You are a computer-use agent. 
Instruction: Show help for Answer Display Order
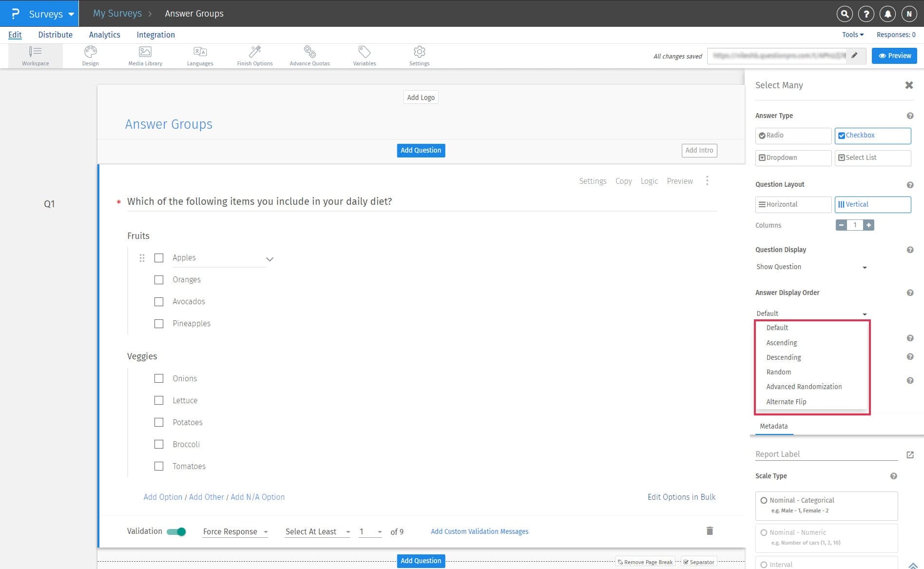(x=910, y=293)
